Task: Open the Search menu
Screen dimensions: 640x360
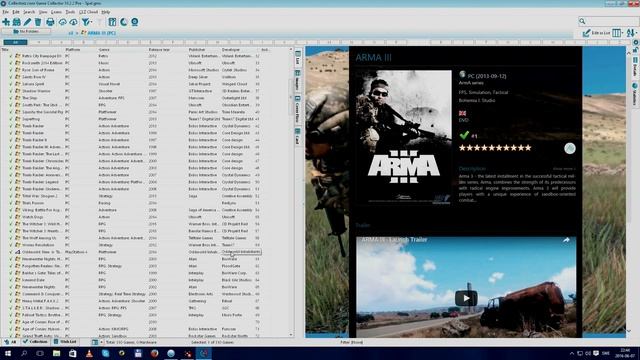Action: tap(29, 12)
